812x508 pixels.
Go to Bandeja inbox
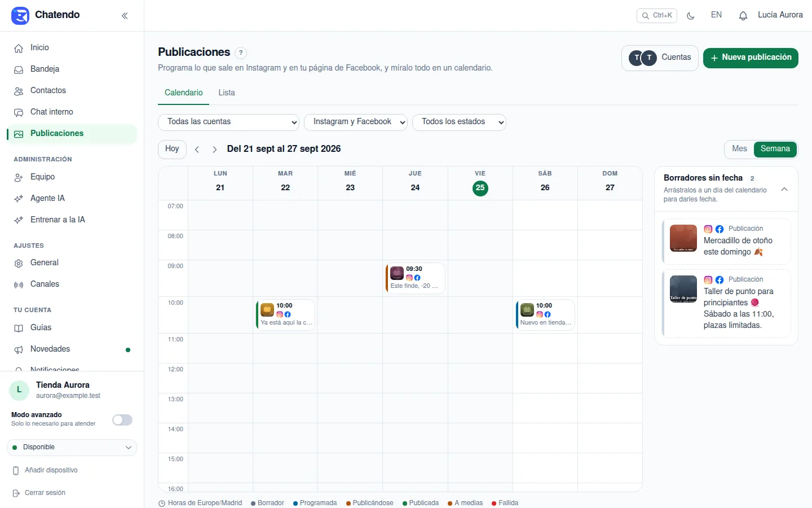point(72,69)
